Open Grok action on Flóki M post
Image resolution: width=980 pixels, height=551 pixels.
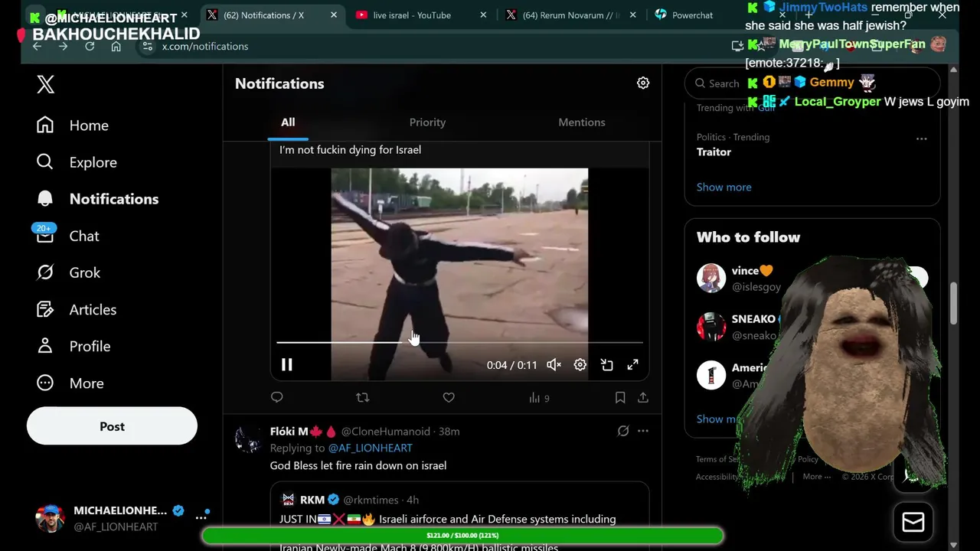[623, 431]
